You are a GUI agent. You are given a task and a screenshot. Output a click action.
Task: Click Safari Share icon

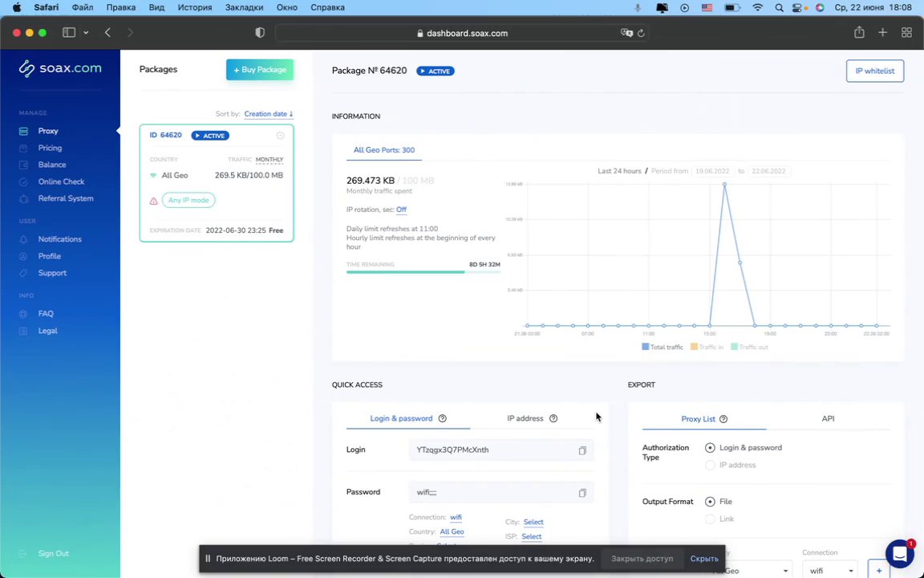(x=859, y=32)
